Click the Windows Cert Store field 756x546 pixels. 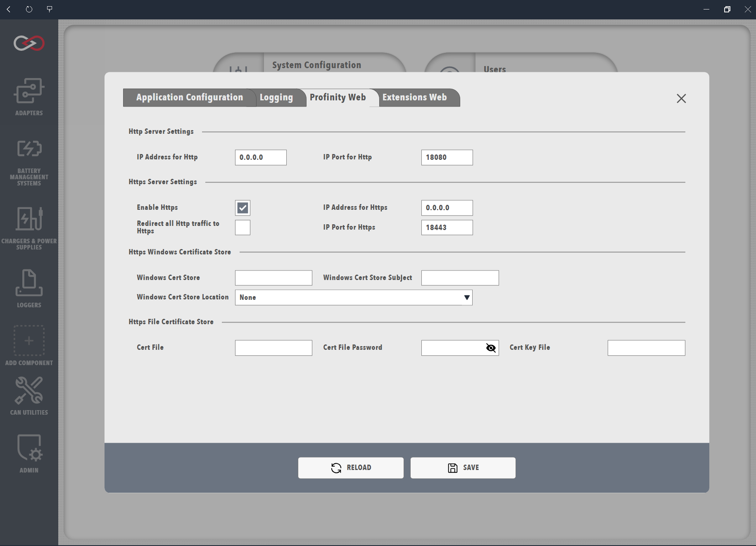coord(273,278)
